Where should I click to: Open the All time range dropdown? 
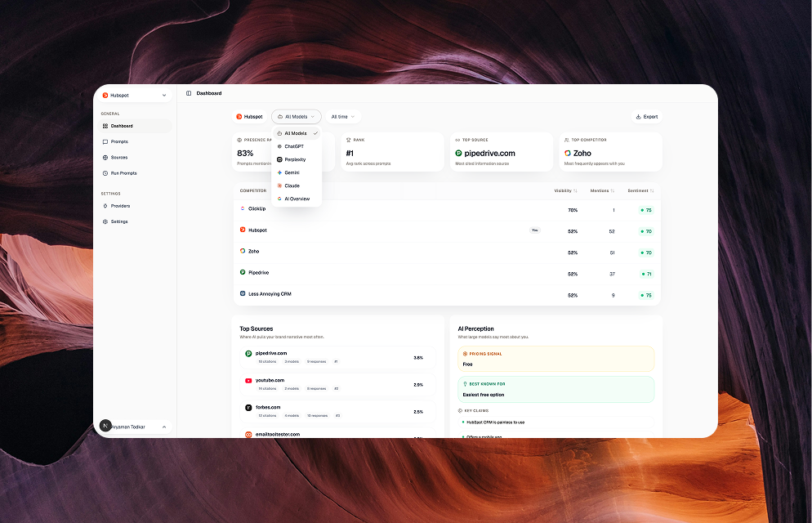[x=343, y=117]
